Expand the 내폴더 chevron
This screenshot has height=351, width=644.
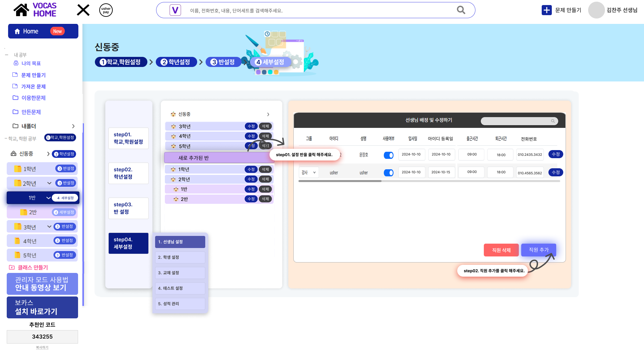(73, 126)
